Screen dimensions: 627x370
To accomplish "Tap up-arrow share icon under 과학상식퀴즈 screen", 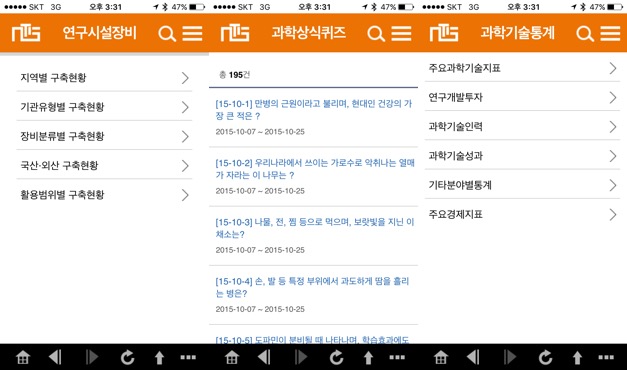I will point(368,358).
